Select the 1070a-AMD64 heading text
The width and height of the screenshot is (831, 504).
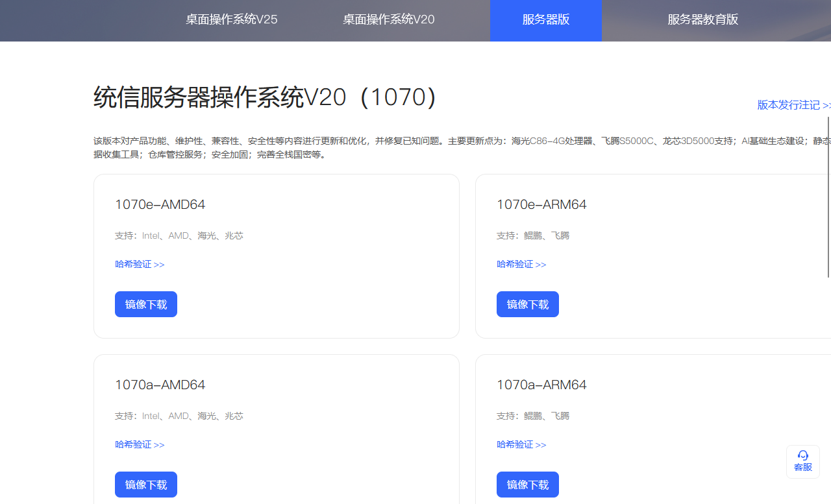160,385
